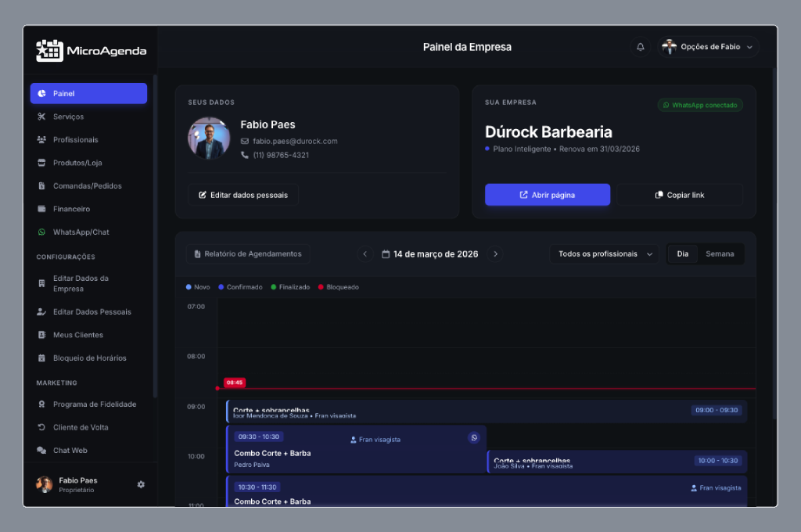Switch calendar view to Semana
Viewport: 801px width, 532px height.
(720, 253)
